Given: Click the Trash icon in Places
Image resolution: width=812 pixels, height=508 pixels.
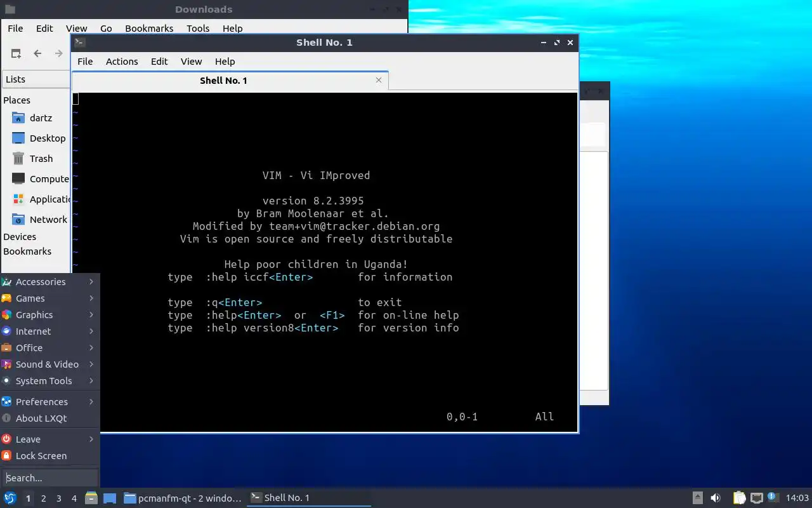Looking at the screenshot, I should 18,159.
